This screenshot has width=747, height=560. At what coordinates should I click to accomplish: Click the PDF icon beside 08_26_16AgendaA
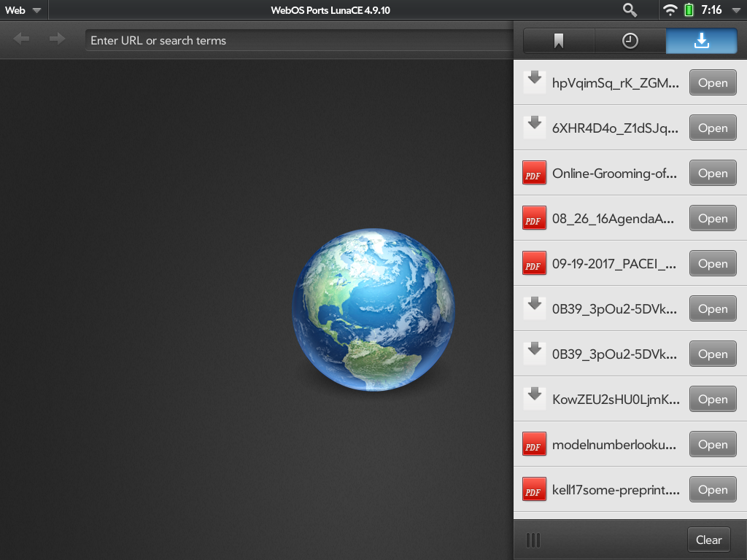click(x=535, y=218)
